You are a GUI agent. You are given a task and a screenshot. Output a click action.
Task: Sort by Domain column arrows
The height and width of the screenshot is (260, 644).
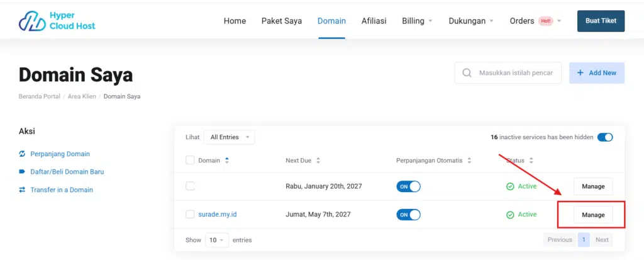227,161
